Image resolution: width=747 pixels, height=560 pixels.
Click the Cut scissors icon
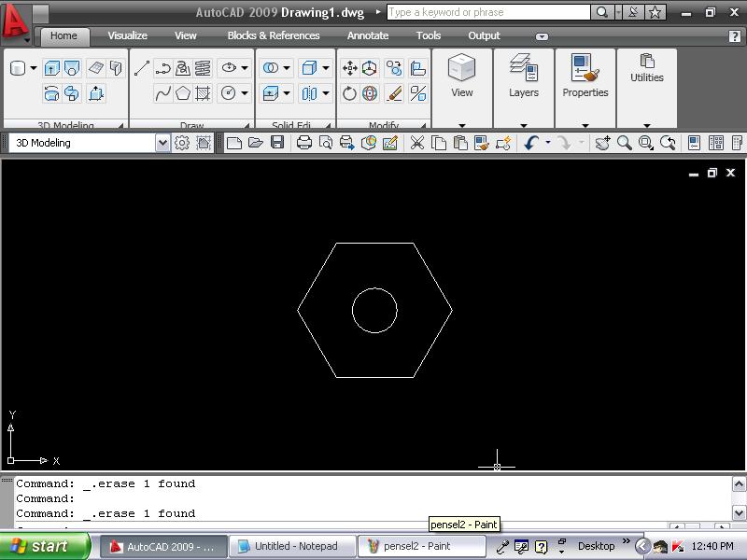coord(416,143)
